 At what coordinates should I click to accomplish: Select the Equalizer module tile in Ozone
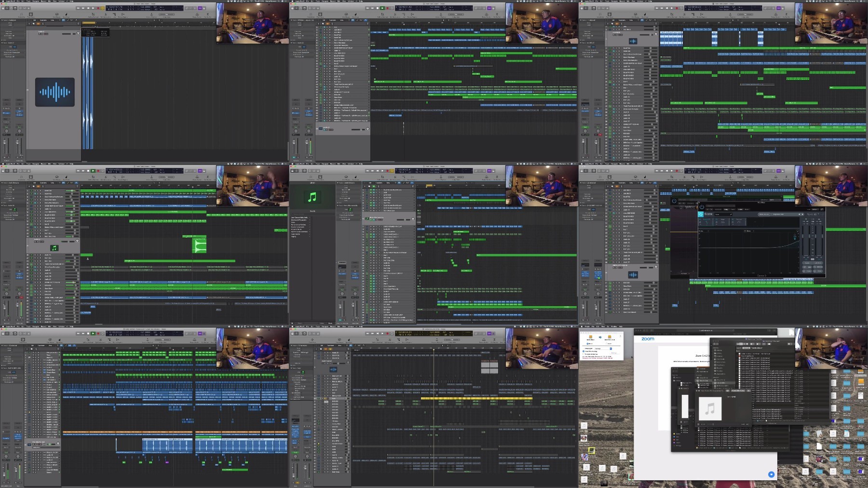[706, 222]
